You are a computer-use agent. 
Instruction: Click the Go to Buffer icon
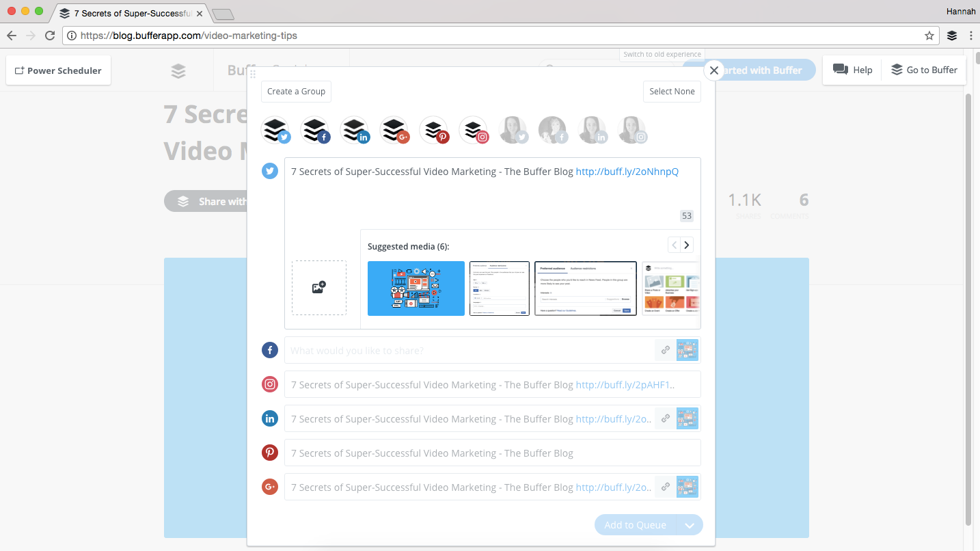[x=897, y=70]
